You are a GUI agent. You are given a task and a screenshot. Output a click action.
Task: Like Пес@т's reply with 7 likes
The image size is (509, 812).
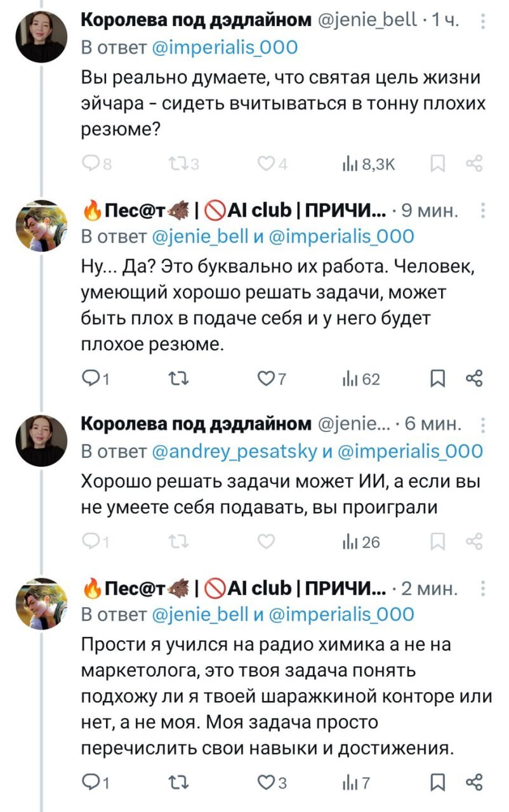coord(267,379)
